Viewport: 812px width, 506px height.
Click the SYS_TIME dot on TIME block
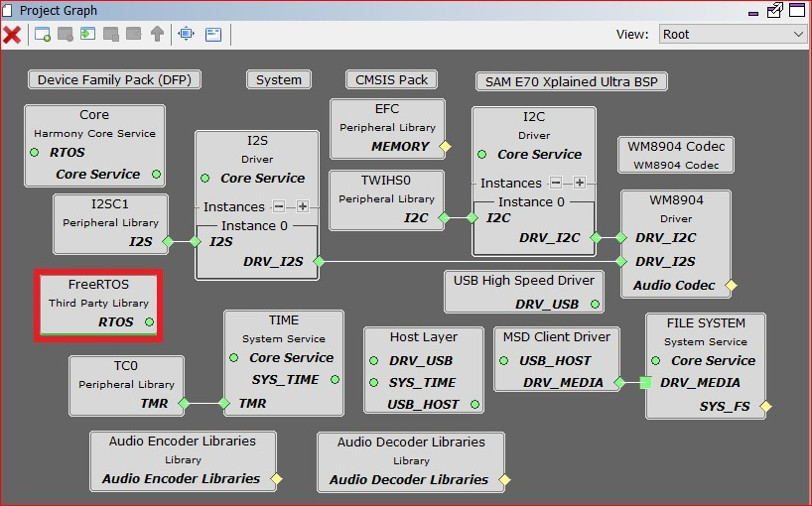pyautogui.click(x=335, y=380)
